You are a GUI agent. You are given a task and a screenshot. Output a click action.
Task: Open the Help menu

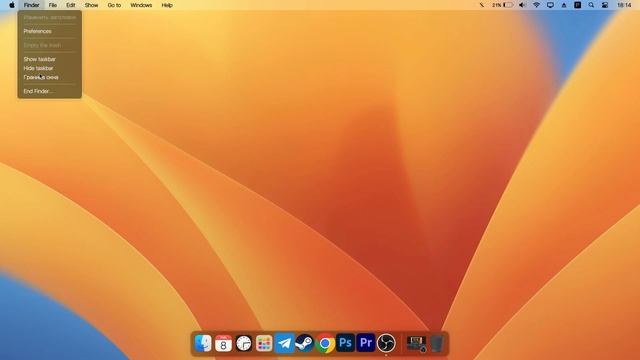pos(167,5)
